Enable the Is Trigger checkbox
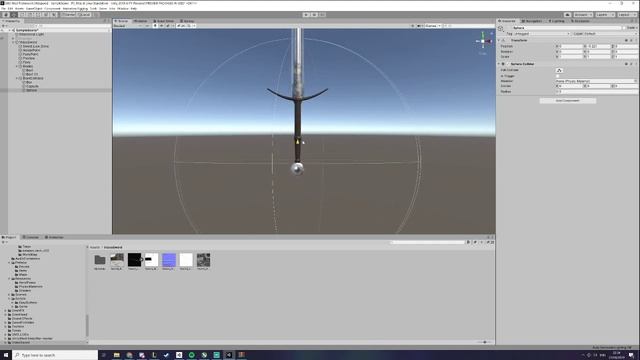 click(558, 76)
